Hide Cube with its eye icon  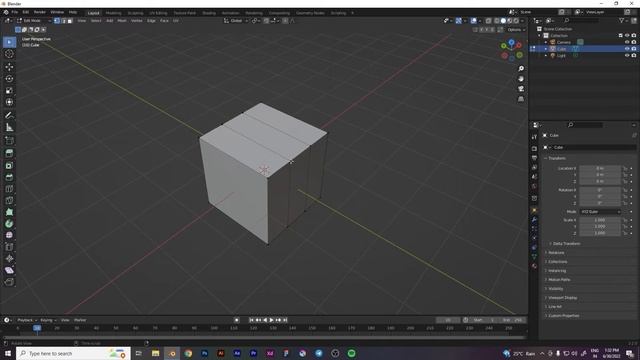pos(627,49)
